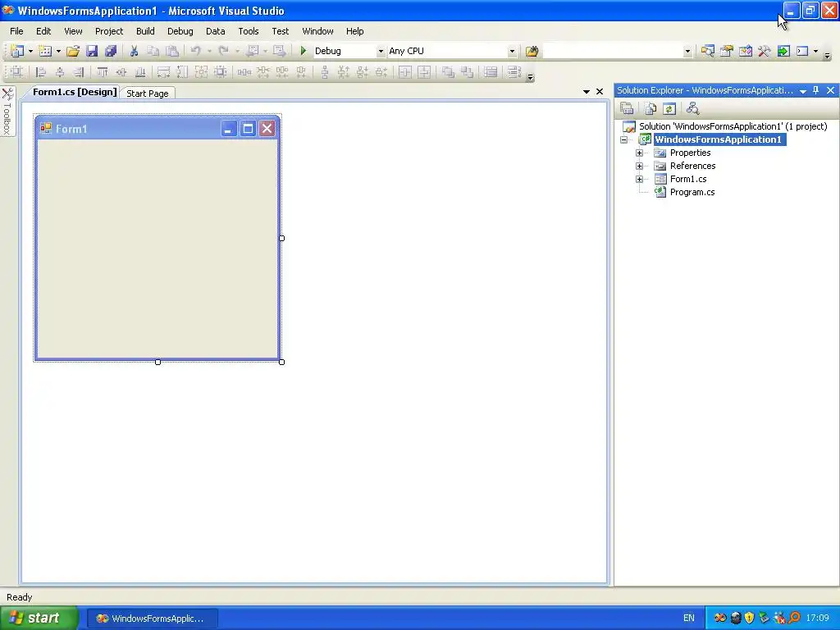Click View Class Diagram icon in Solution Explorer
Screen dimensions: 840x630
pos(692,109)
